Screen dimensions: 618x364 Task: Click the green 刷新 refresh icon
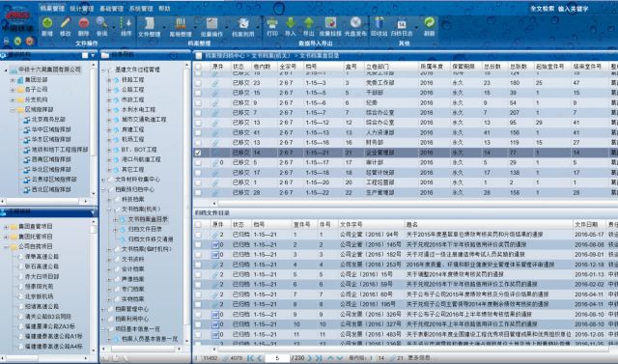tap(429, 23)
